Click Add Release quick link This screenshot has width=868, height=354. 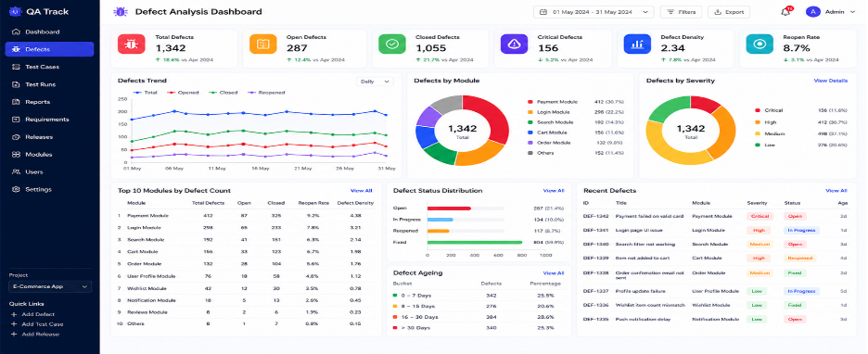[40, 335]
